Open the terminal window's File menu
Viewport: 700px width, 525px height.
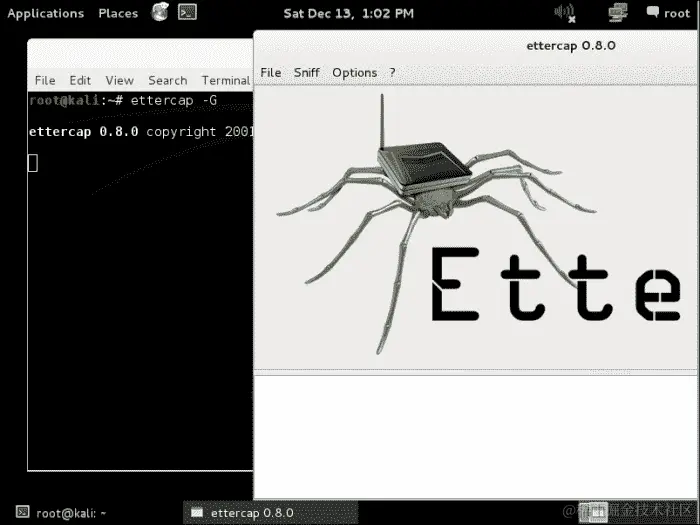tap(45, 80)
